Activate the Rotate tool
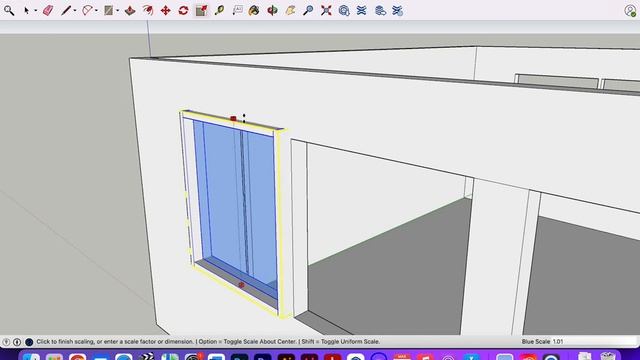The image size is (640, 360). [x=183, y=11]
